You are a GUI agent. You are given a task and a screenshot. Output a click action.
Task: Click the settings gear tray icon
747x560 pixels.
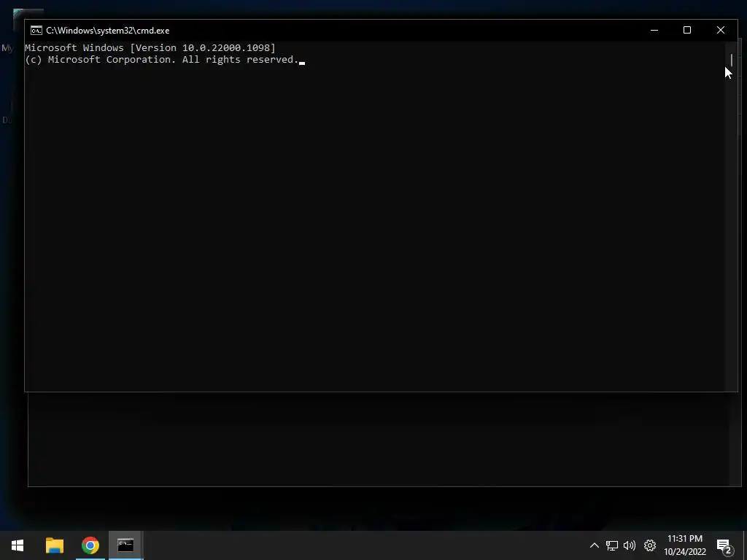point(650,545)
